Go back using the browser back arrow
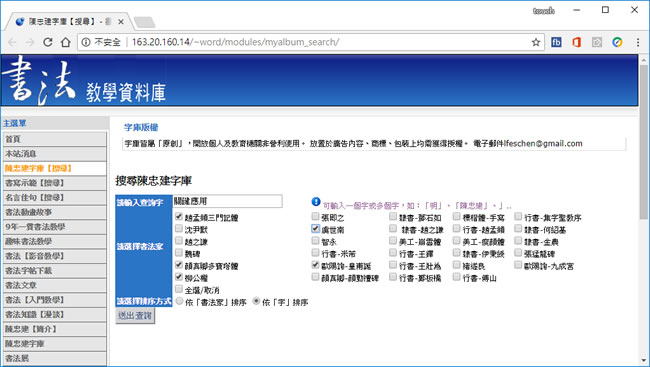650x367 pixels. [12, 42]
